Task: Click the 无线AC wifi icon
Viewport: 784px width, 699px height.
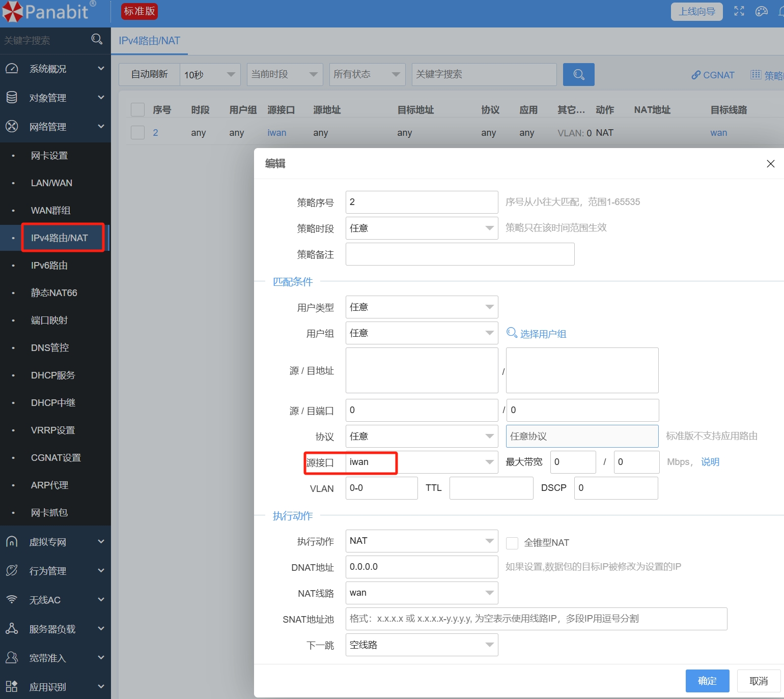Action: [12, 600]
